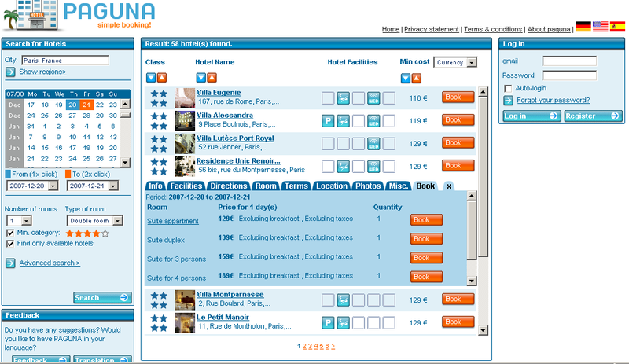Uncheck the Min. category checkbox
The height and width of the screenshot is (364, 629).
[9, 233]
